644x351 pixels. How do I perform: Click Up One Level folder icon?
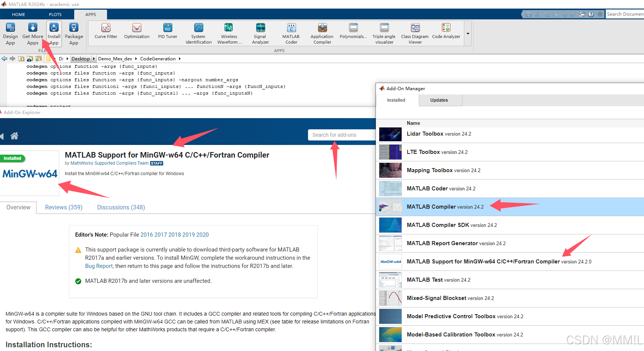click(21, 58)
